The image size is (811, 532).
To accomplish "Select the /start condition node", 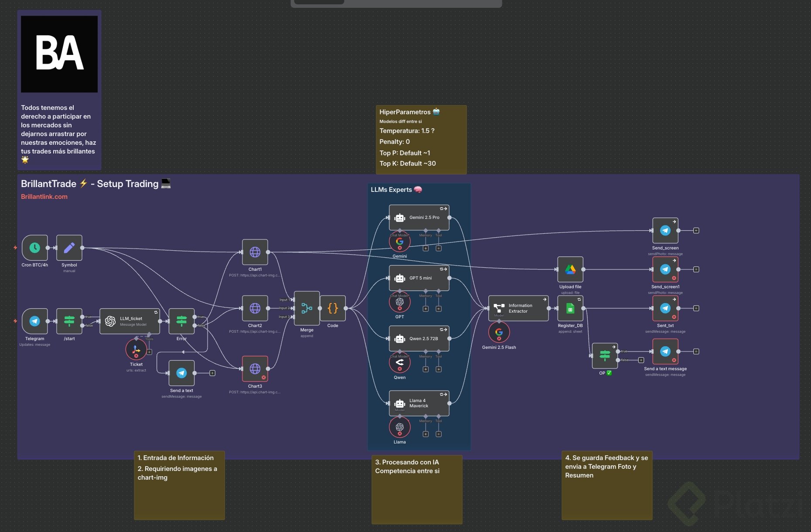I will (x=69, y=321).
